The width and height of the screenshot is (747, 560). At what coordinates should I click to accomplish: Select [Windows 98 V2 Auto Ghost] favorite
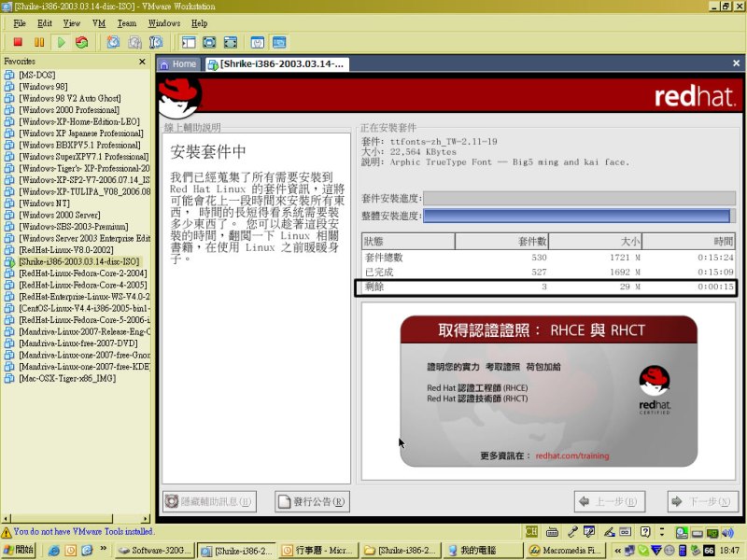[70, 98]
